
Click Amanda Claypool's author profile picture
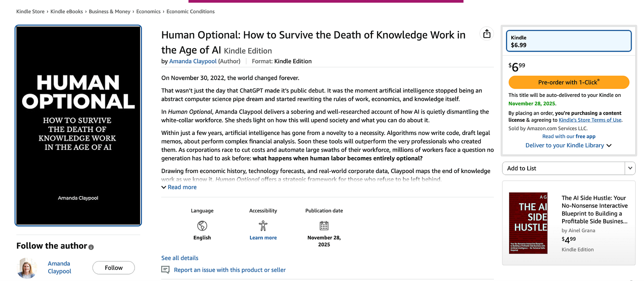pyautogui.click(x=27, y=267)
